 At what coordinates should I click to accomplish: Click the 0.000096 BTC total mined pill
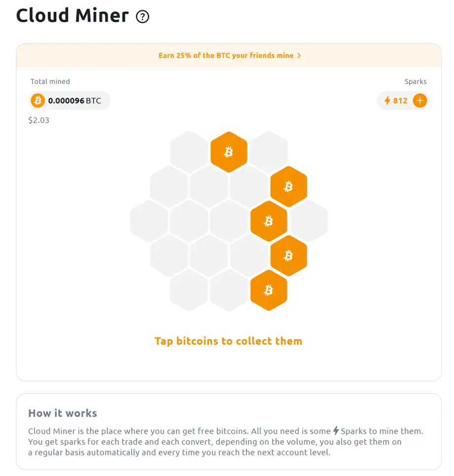(69, 101)
